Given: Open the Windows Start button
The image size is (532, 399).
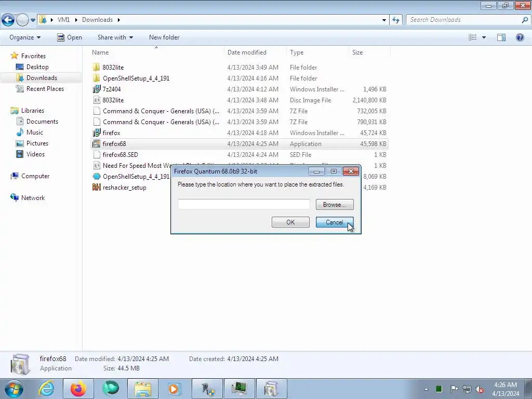Looking at the screenshot, I should [x=14, y=389].
